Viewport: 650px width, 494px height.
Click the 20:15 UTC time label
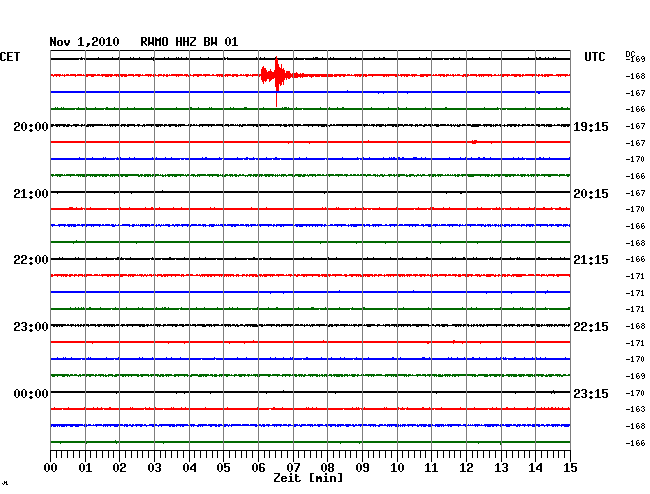point(591,194)
